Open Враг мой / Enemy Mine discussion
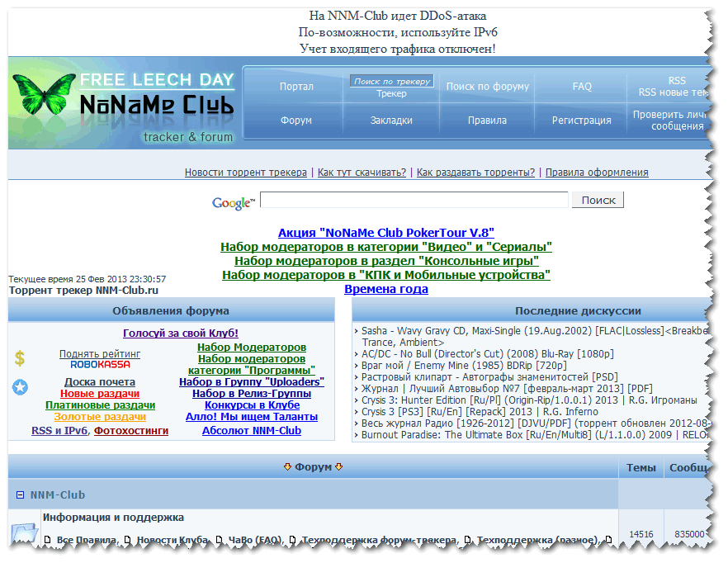 (464, 366)
